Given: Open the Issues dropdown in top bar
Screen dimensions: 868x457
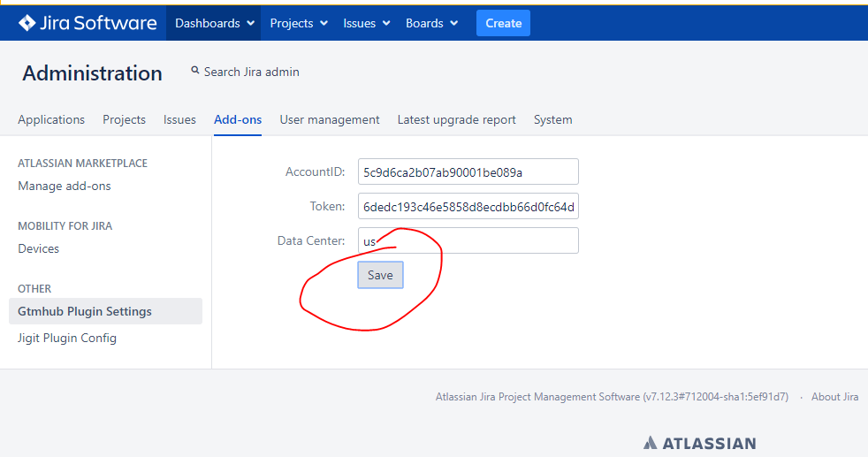Looking at the screenshot, I should point(366,23).
